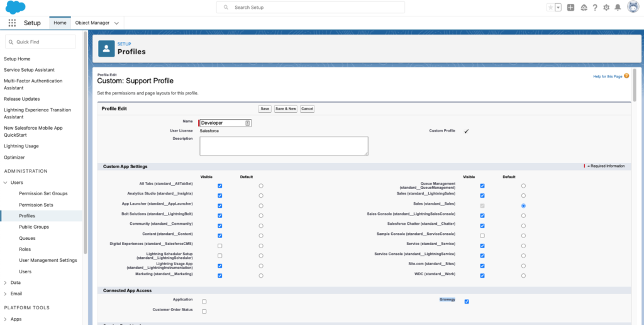Open the Trailhead guidance icon
Screen dimensions: 644x325
point(584,8)
